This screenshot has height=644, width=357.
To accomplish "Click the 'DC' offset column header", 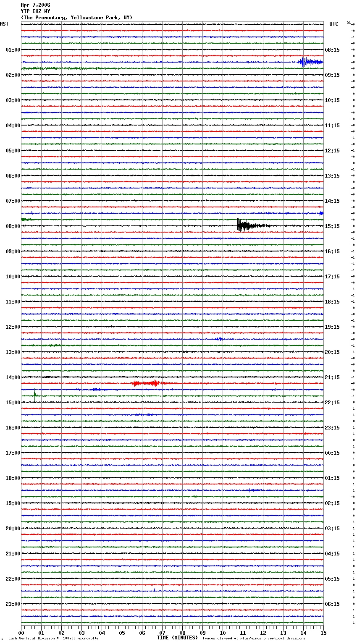I will (x=349, y=23).
